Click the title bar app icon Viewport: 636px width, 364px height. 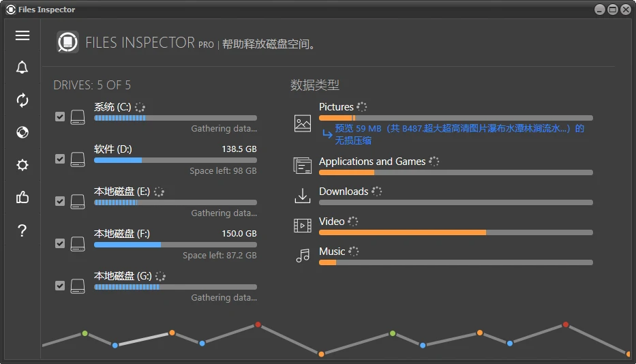[11, 10]
